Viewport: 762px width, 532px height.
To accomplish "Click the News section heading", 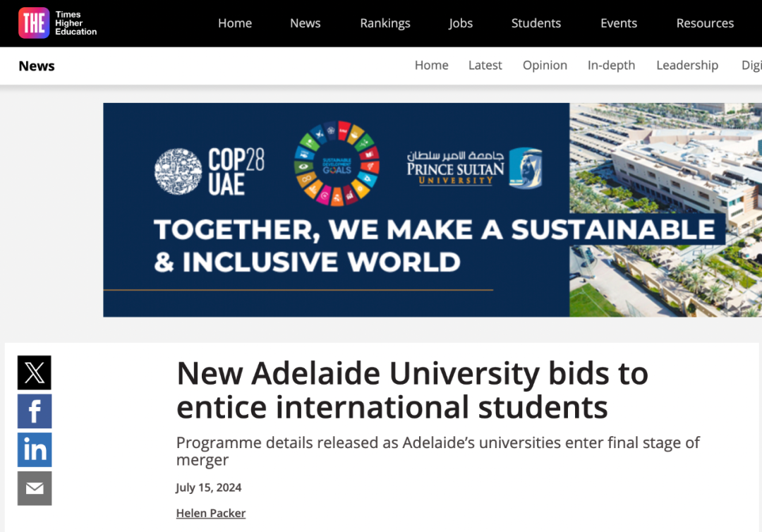I will 37,66.
